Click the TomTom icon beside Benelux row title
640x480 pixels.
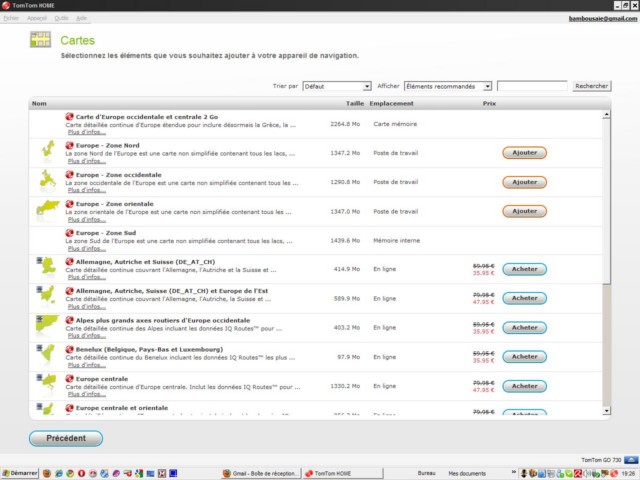[69, 349]
